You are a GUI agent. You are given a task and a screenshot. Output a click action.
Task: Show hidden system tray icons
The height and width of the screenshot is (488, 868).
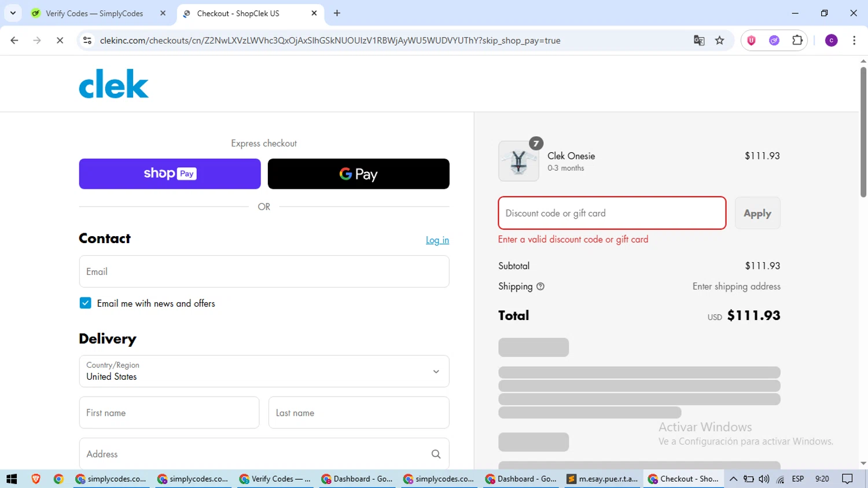click(733, 479)
